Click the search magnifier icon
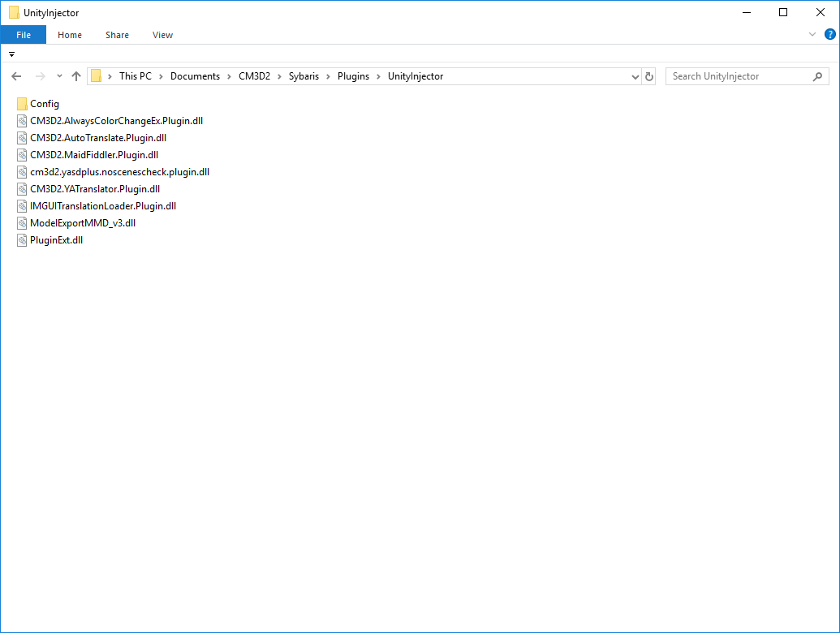840x633 pixels. click(817, 76)
